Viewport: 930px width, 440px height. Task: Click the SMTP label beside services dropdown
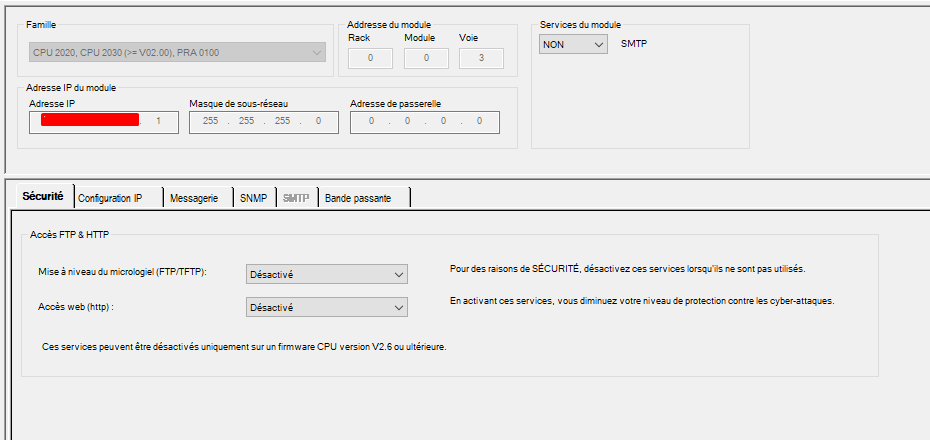634,44
